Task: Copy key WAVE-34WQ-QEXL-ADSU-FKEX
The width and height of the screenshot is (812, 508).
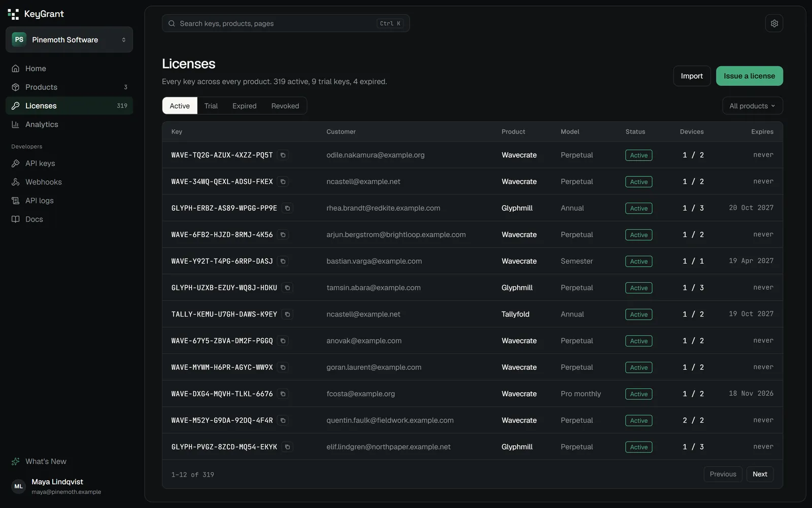Action: click(283, 181)
